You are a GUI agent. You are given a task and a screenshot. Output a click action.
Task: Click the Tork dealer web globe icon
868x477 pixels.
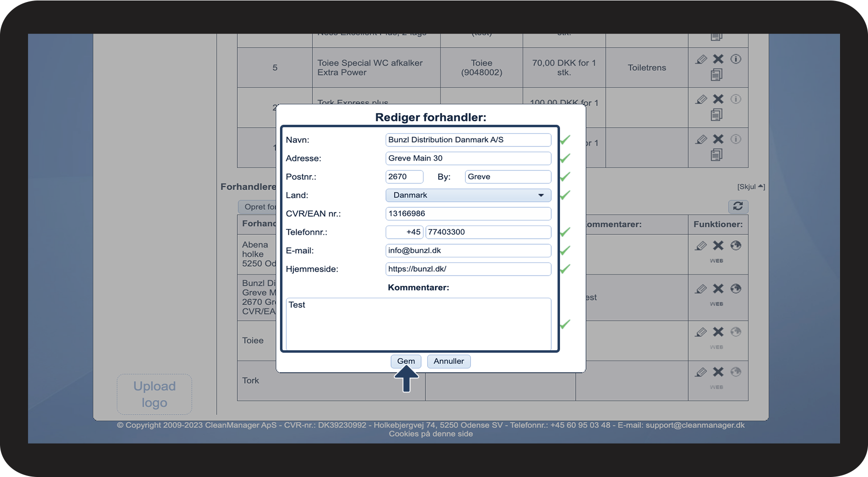click(735, 372)
